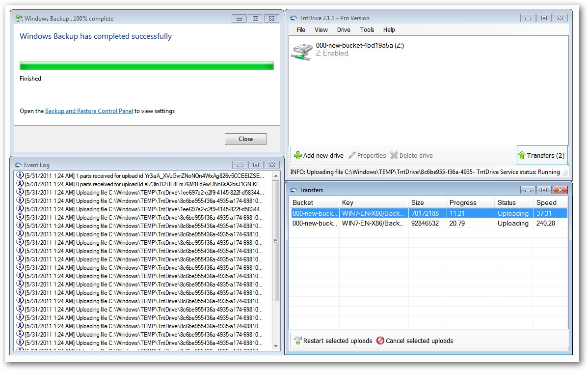Viewport: 588px width, 371px height.
Task: Click the key WIN7-EN-X86 in the 92846532 row
Action: [373, 223]
